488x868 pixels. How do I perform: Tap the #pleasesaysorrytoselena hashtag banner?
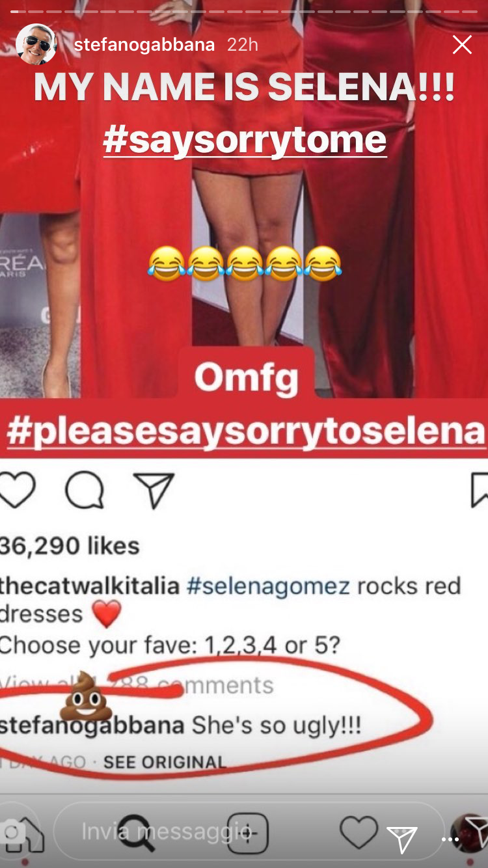(x=246, y=429)
